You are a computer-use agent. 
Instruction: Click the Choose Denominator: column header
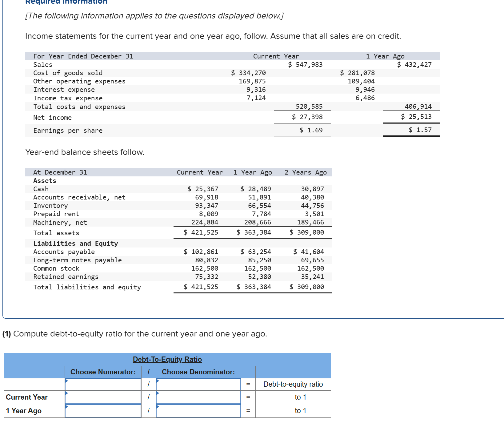coord(198,372)
